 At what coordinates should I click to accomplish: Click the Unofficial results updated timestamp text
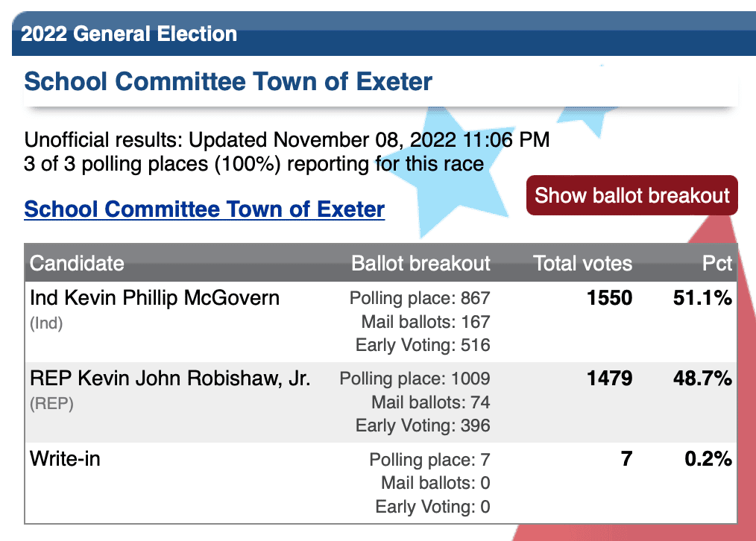coord(287,140)
